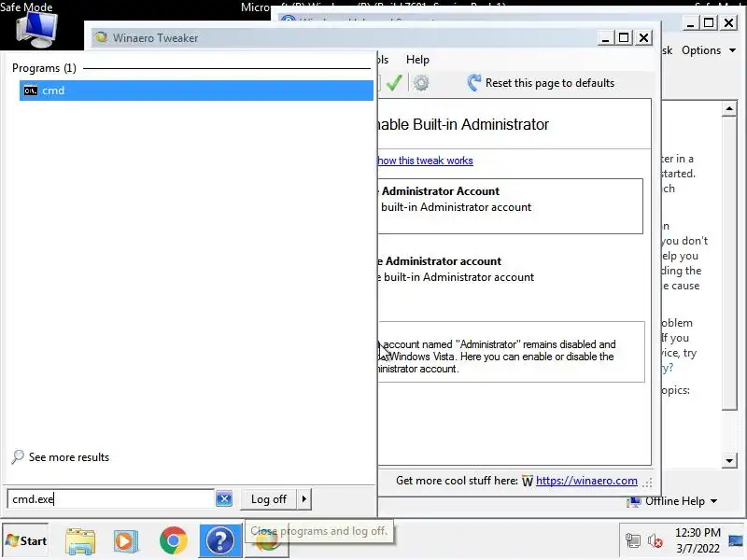
Task: Click the cmd command prompt icon
Action: click(31, 91)
